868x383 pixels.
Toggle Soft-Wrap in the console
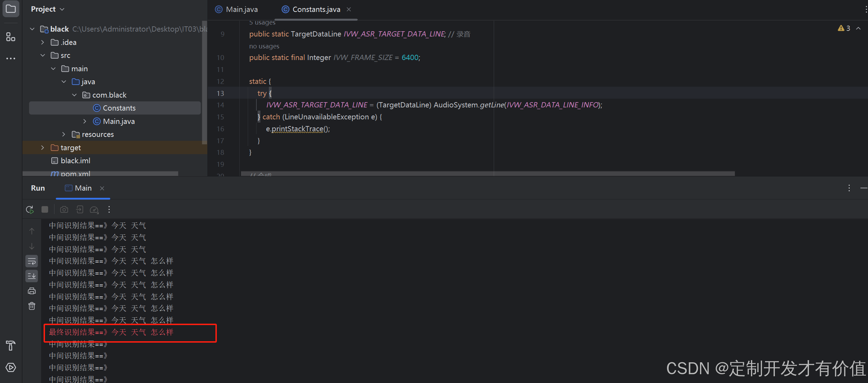click(32, 261)
